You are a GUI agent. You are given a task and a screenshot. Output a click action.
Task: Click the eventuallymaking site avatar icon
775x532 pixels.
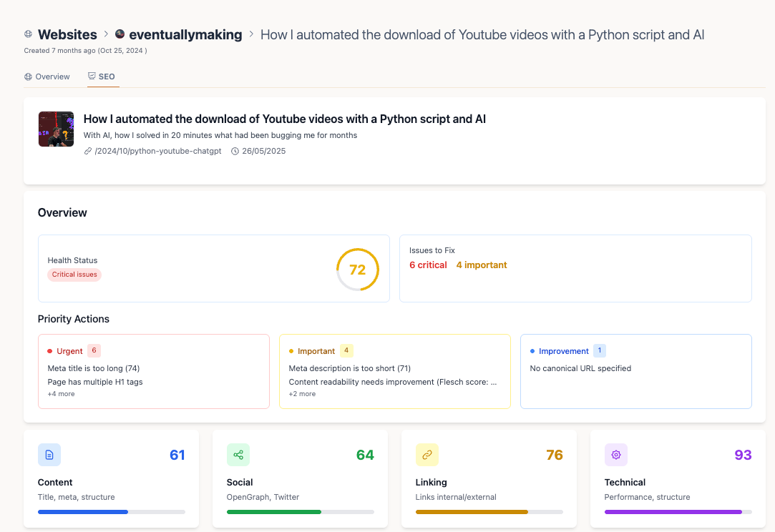(x=120, y=34)
